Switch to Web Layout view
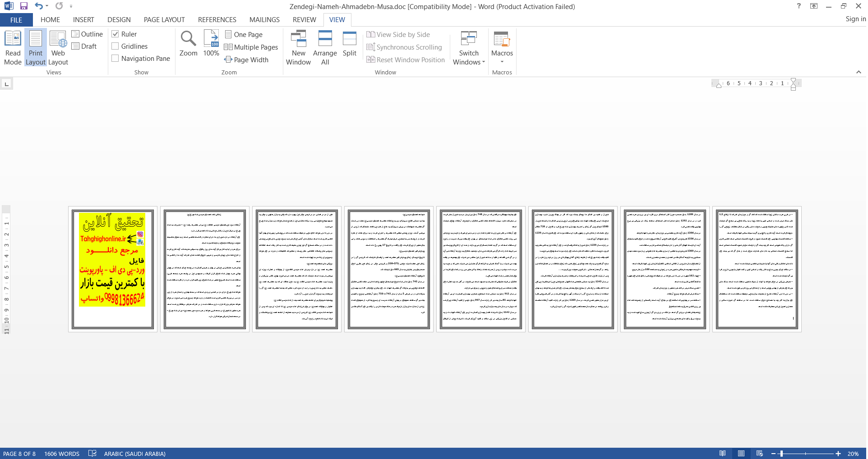This screenshot has height=459, width=868. [x=58, y=48]
